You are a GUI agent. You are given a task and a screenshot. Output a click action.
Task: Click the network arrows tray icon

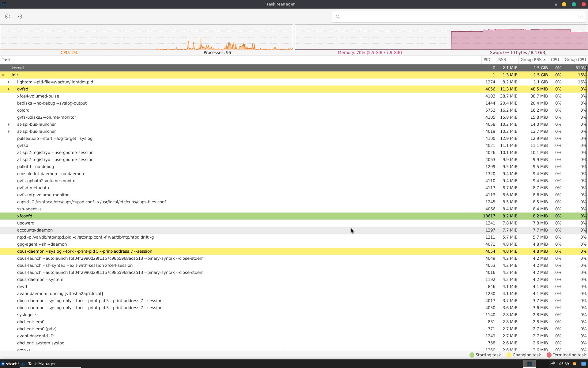[x=553, y=364]
